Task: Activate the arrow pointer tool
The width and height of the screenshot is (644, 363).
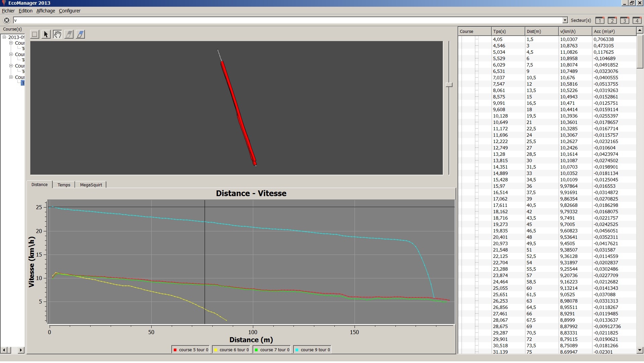Action: [x=46, y=34]
